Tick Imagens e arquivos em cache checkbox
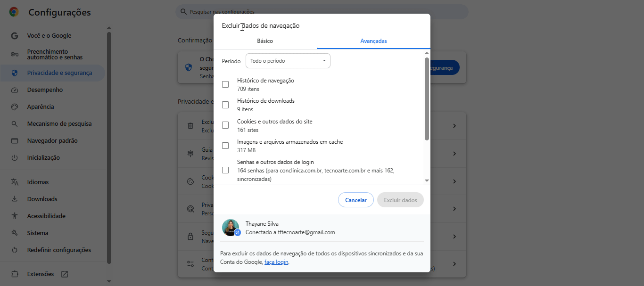 [x=225, y=146]
